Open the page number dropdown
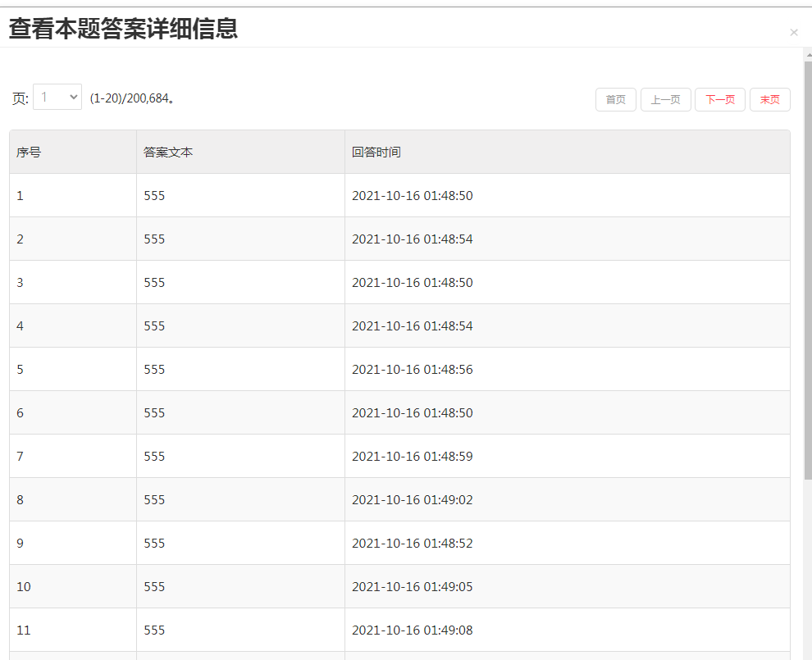812x660 pixels. (x=57, y=98)
